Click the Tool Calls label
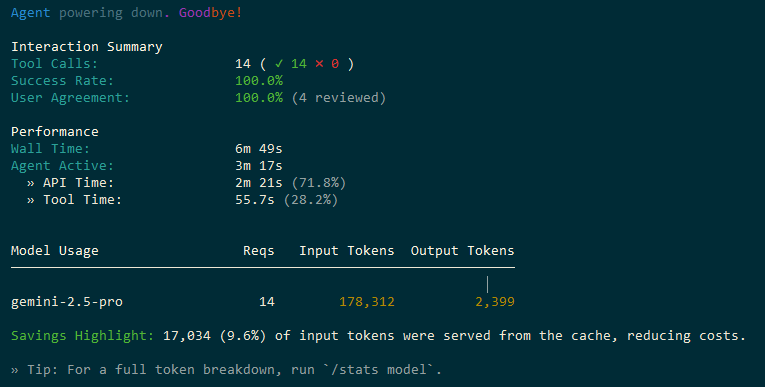 [x=54, y=64]
